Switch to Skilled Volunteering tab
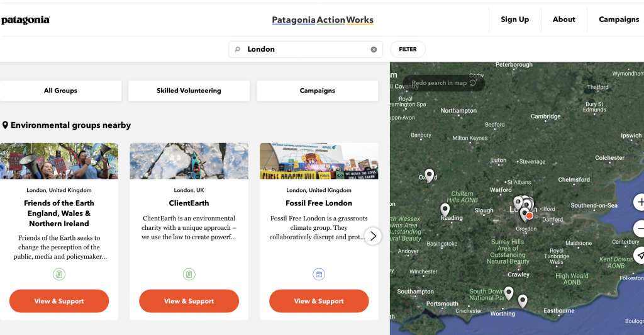This screenshot has height=335, width=644. pyautogui.click(x=189, y=91)
